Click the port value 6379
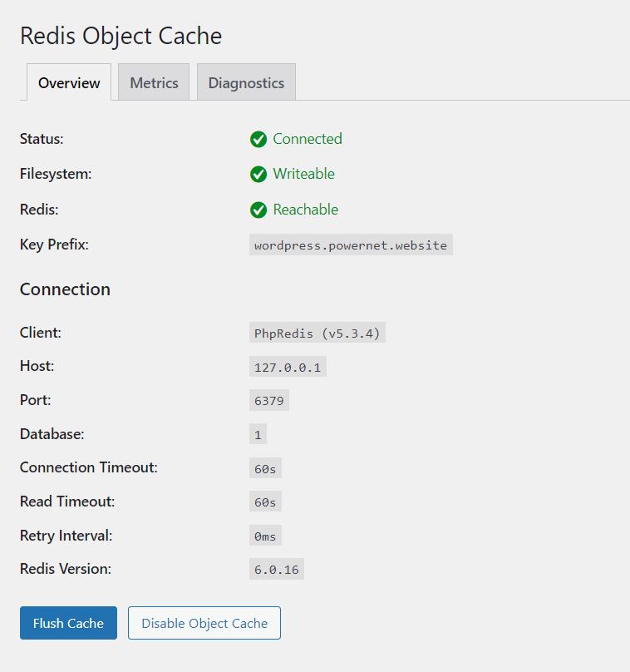 tap(269, 400)
